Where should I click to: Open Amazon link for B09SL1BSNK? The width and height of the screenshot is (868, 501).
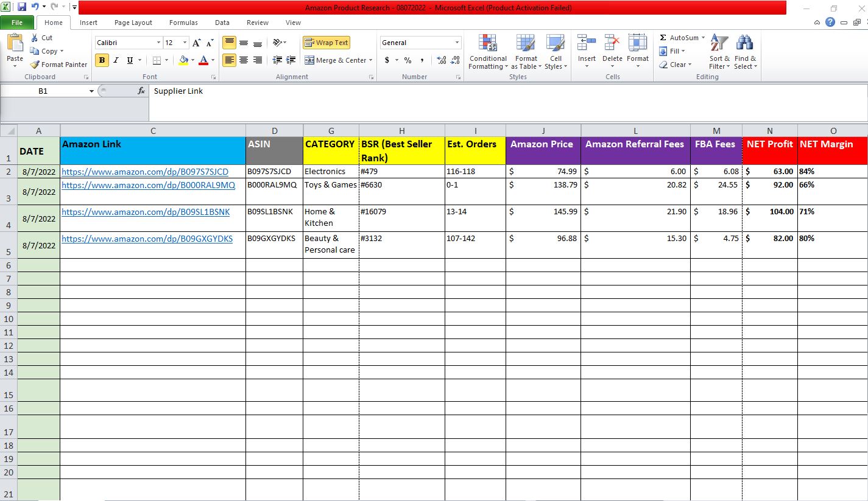tap(146, 212)
